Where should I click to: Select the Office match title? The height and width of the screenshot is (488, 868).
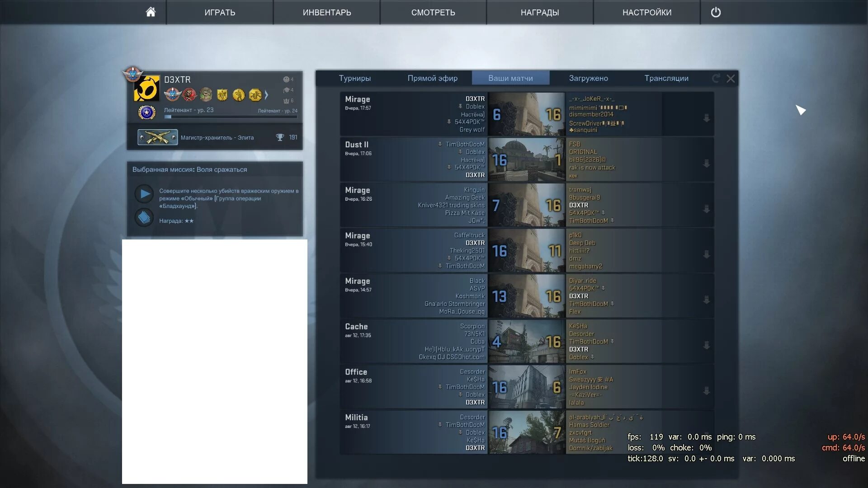[x=356, y=372]
